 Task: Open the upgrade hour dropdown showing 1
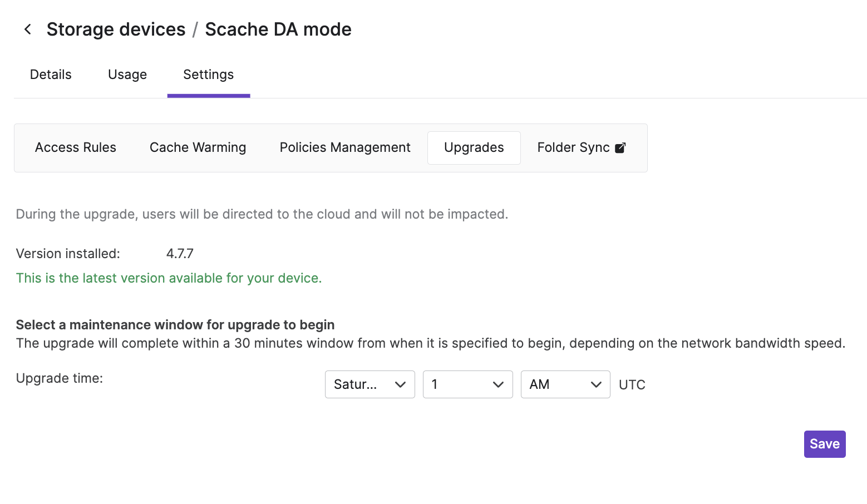pyautogui.click(x=468, y=384)
